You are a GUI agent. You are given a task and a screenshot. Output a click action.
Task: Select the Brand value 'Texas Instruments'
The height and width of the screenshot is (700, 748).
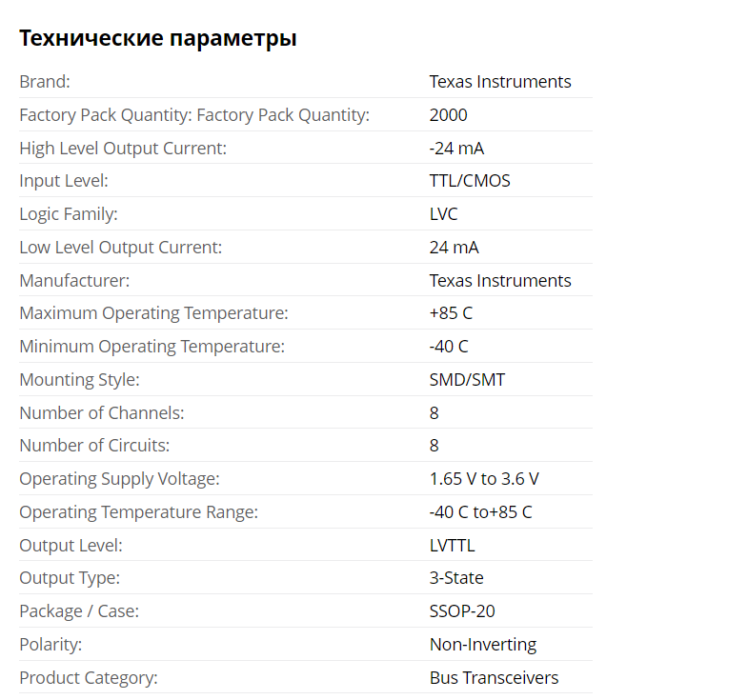point(500,82)
